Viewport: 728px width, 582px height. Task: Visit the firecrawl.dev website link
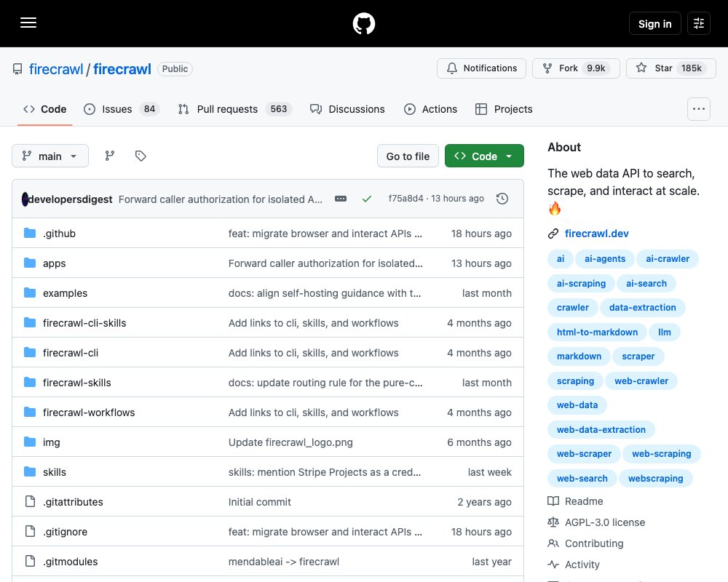pyautogui.click(x=596, y=234)
